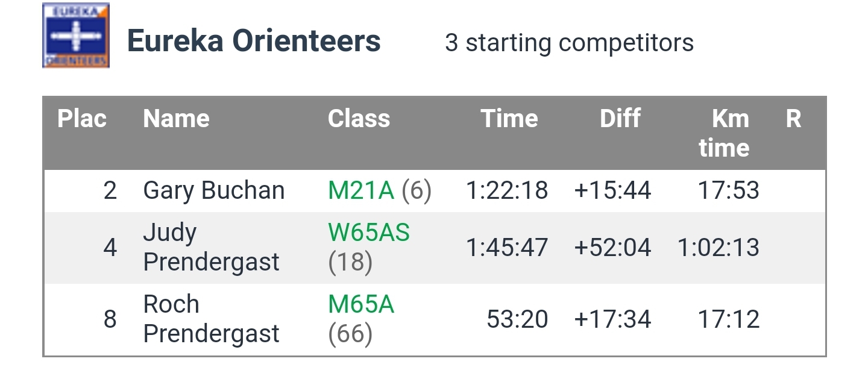Screen dimensions: 868x385
Task: Sort by the Diff column header
Action: 620,119
